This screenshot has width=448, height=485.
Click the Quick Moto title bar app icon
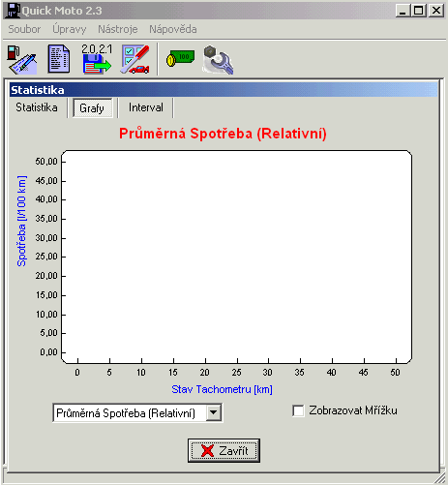(x=13, y=11)
